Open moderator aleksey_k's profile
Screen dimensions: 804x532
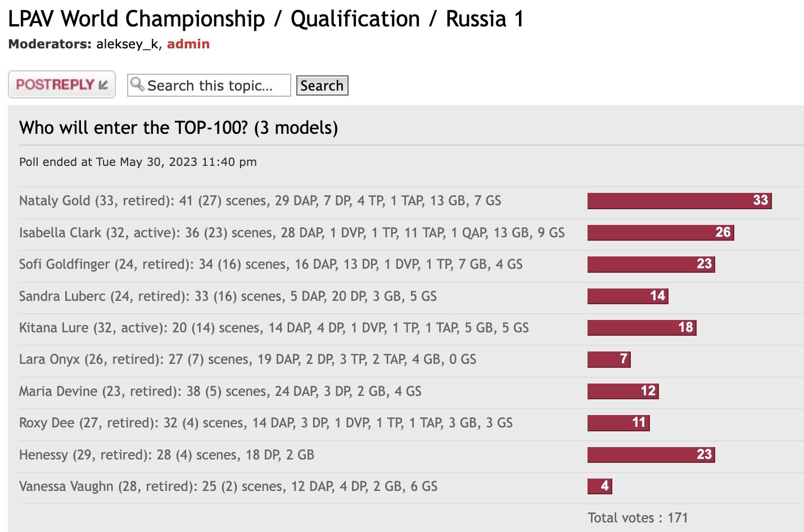[127, 44]
